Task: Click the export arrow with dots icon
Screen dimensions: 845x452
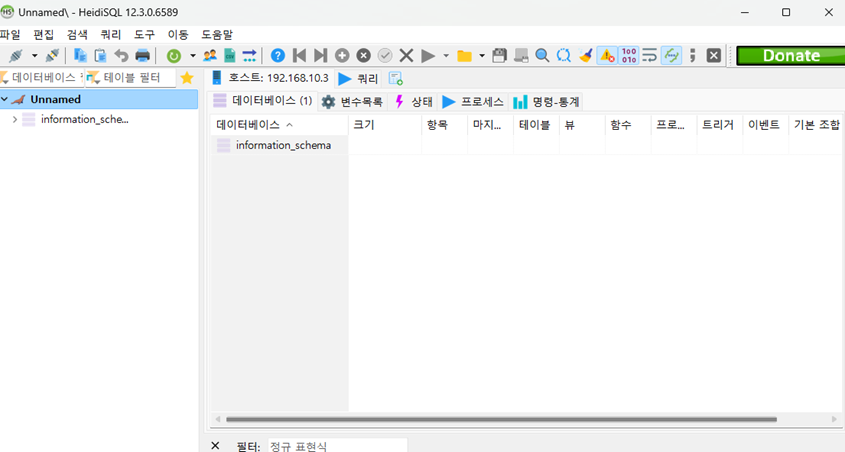Action: [x=250, y=55]
